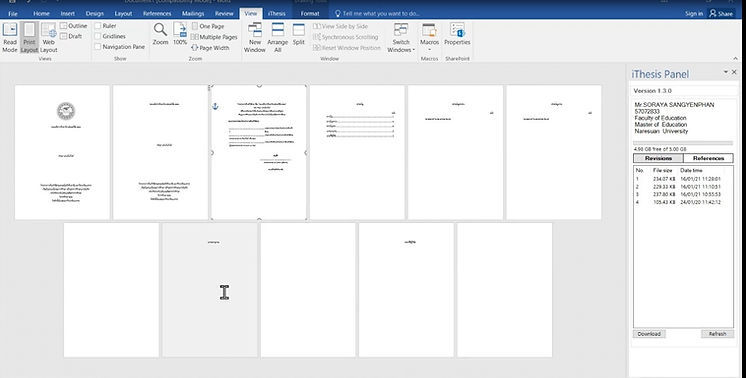Open the iThesis ribbon tab
Screen dimensions: 746x378
[276, 13]
